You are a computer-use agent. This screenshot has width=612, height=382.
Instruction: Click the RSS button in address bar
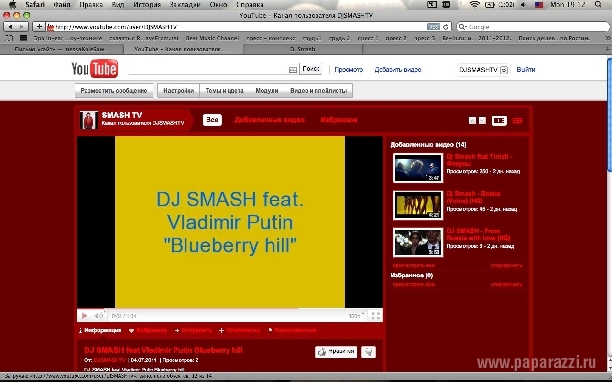pyautogui.click(x=433, y=27)
